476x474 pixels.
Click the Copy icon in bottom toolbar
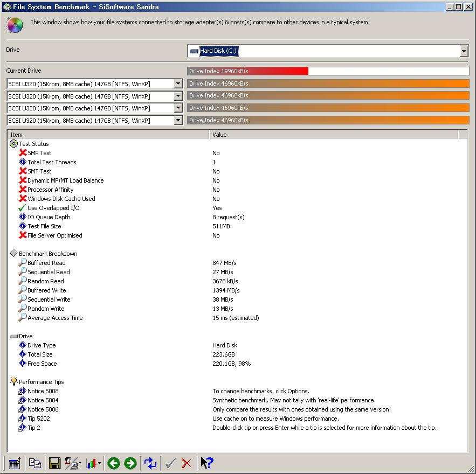click(x=35, y=463)
